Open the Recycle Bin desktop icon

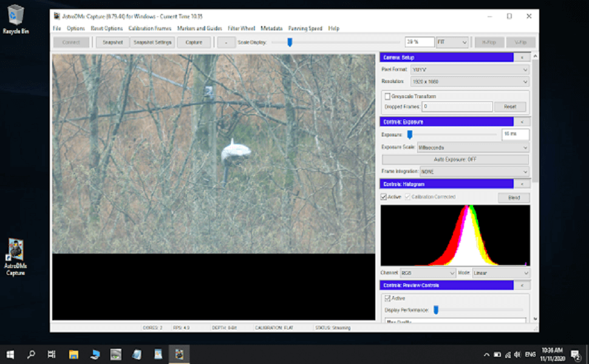(x=15, y=17)
